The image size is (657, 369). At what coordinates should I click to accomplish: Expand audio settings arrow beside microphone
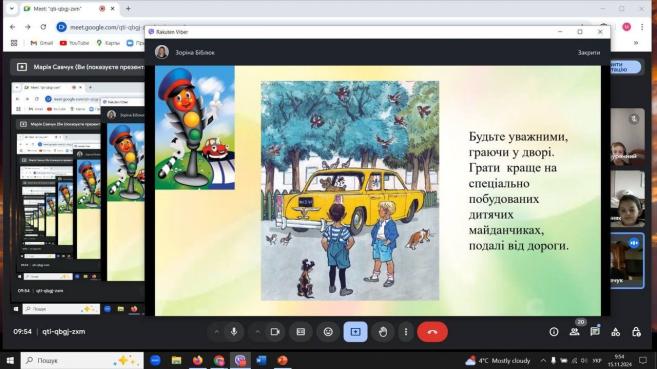click(216, 332)
